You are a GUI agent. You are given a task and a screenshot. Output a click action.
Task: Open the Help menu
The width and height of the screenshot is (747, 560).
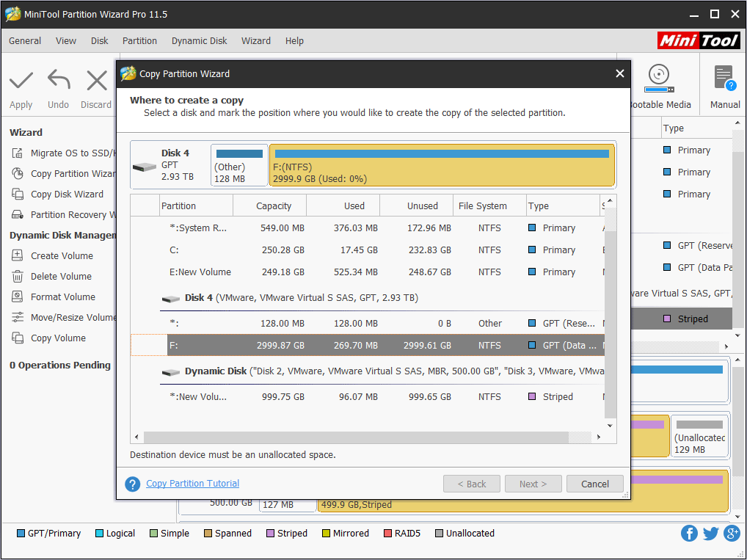[294, 41]
